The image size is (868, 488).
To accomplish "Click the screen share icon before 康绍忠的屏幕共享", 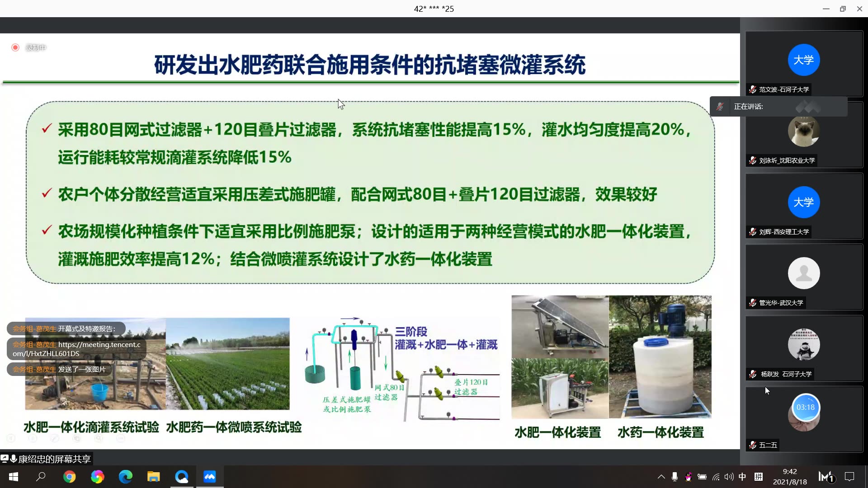I will click(5, 459).
